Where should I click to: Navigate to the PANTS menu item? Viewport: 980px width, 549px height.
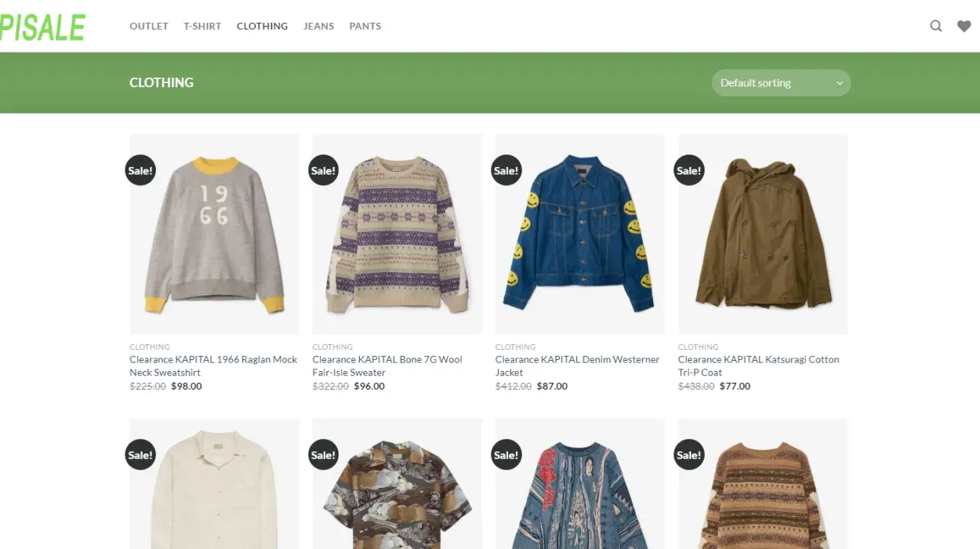click(365, 26)
